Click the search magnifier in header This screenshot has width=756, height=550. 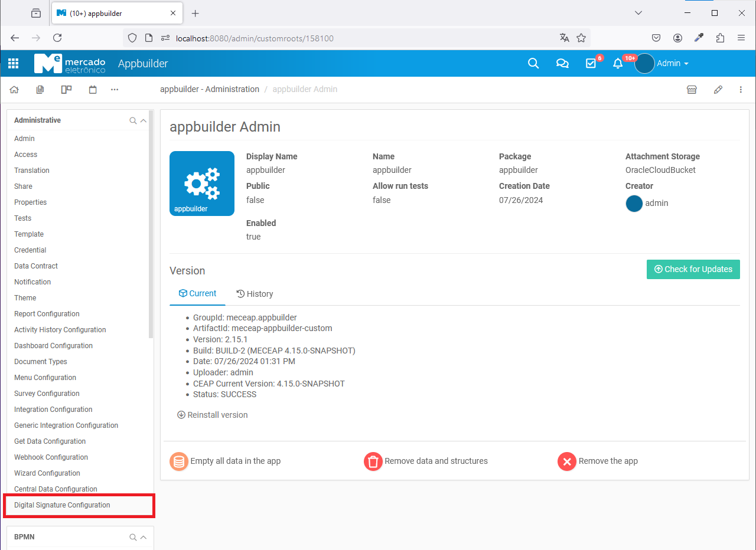click(x=533, y=64)
